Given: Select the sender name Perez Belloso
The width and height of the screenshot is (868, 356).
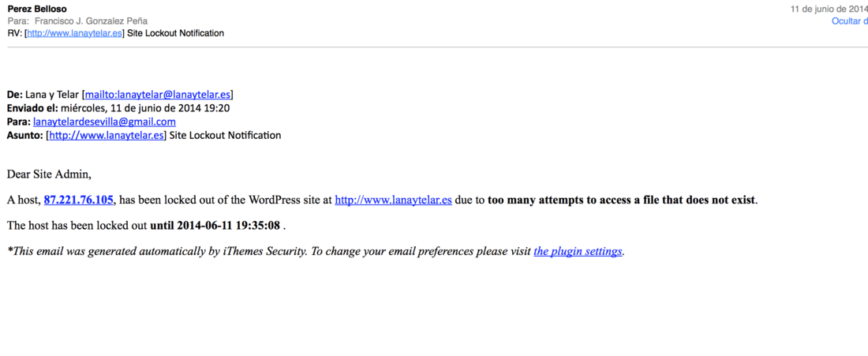Looking at the screenshot, I should [x=36, y=9].
